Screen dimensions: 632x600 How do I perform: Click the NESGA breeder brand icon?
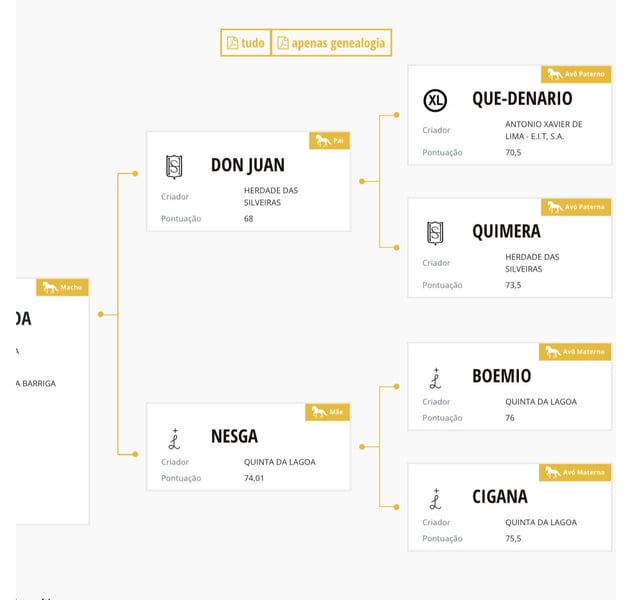coord(174,437)
